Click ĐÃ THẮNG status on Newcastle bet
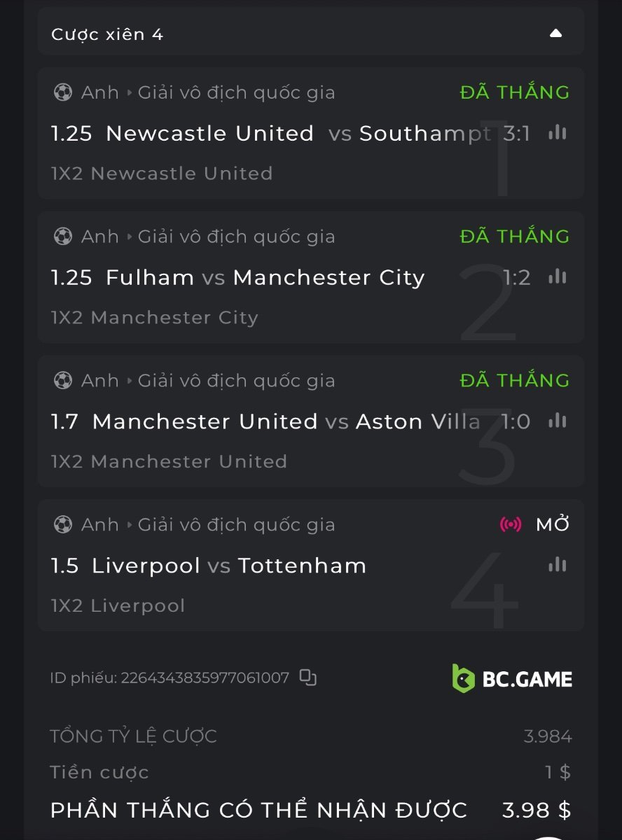This screenshot has width=622, height=840. click(x=515, y=92)
